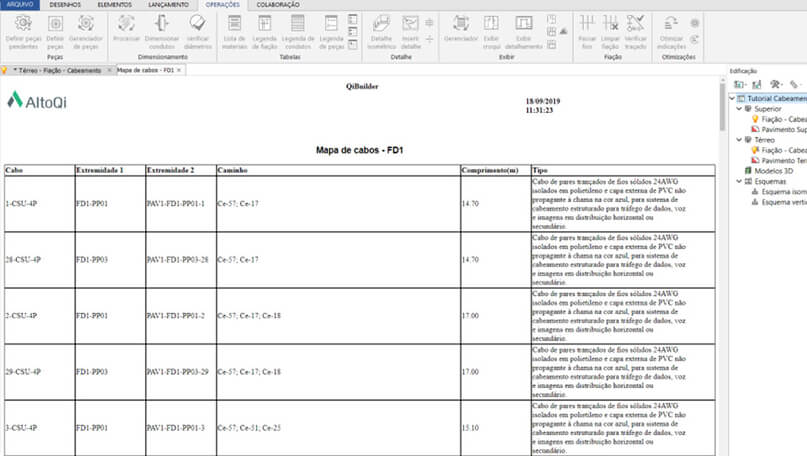
Task: Click bottom small icon in Tabelas group
Action: 353,45
